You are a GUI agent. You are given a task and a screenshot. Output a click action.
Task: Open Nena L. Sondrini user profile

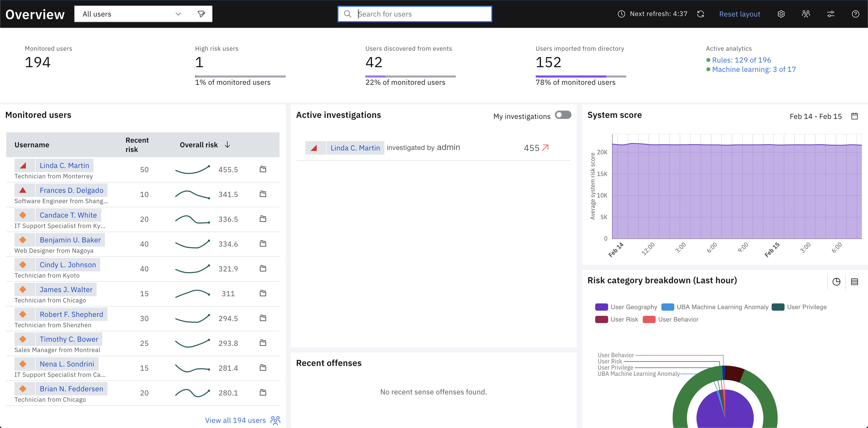67,364
